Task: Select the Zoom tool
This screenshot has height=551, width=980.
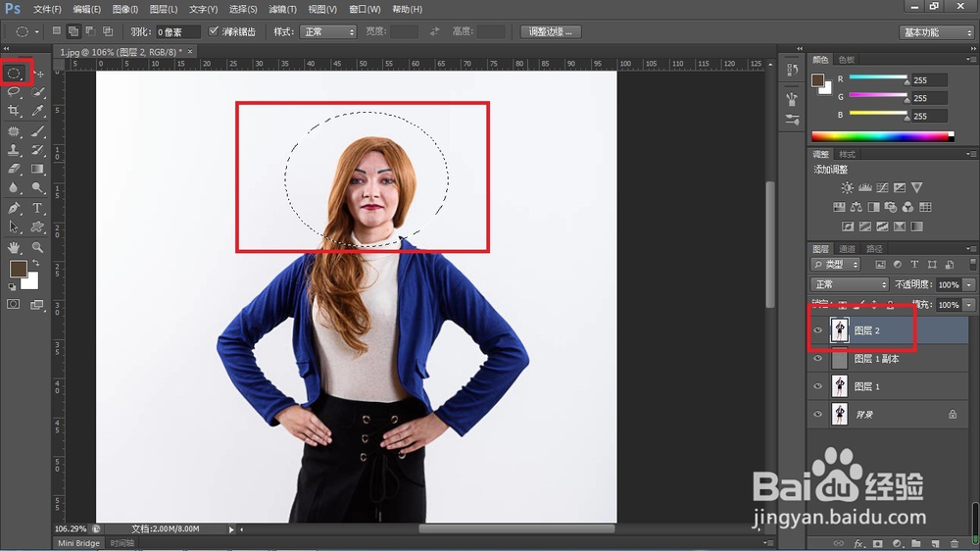Action: [x=38, y=248]
